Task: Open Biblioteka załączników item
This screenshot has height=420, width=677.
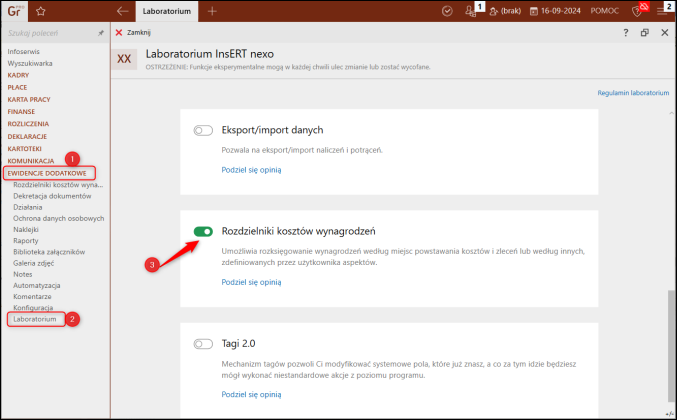Action: [x=49, y=252]
